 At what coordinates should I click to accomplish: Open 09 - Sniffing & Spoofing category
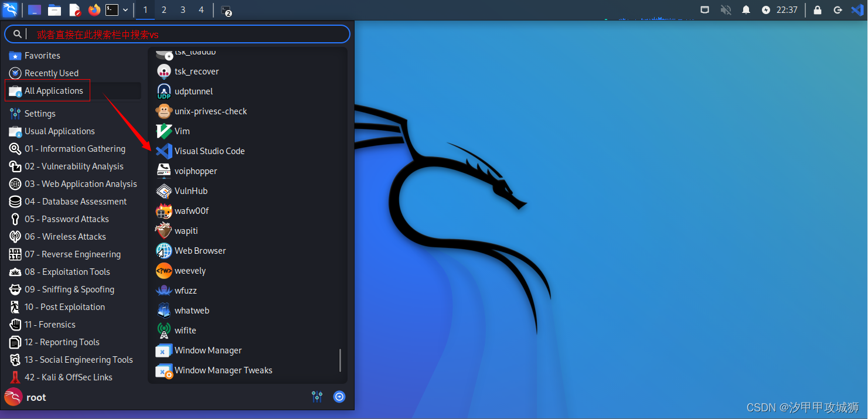pos(74,289)
